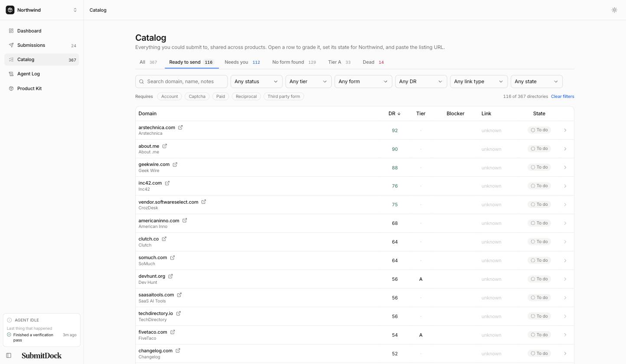Click To do state for changelog.com

pos(539,353)
